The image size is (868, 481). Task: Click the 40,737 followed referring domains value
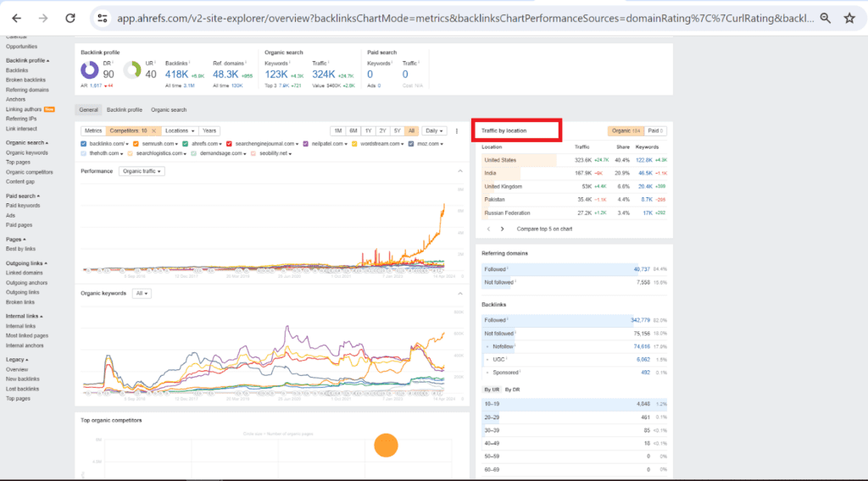click(x=642, y=270)
